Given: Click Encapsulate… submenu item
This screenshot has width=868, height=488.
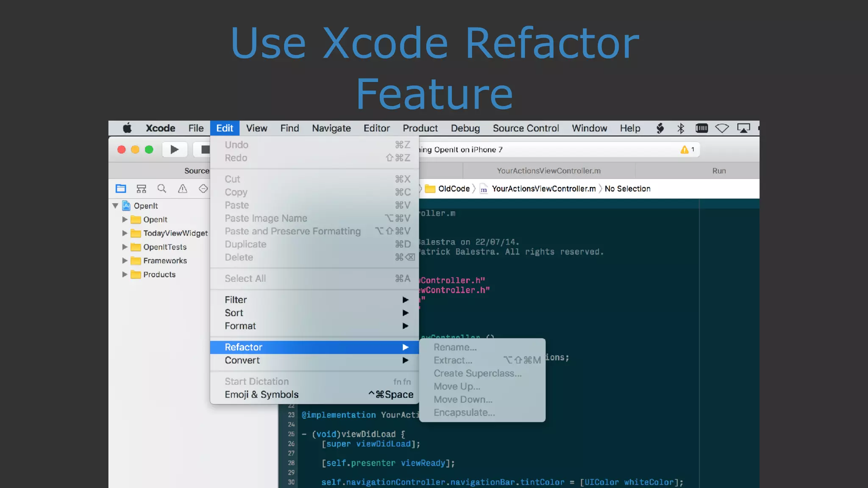Looking at the screenshot, I should tap(482, 413).
